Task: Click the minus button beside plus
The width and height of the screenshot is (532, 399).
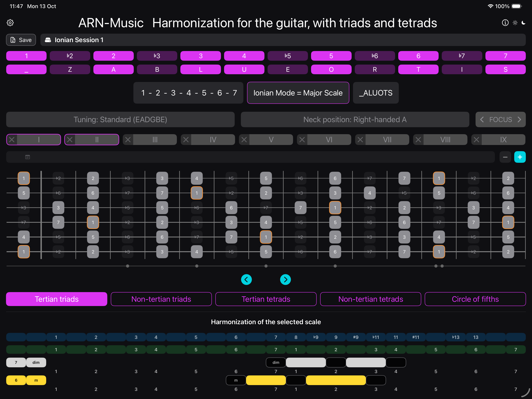Action: tap(505, 157)
